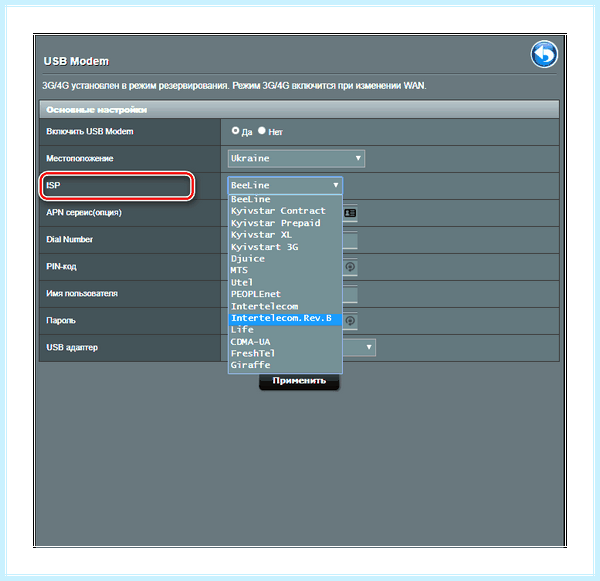Screen dimensions: 600x581
Task: Choose BeeLine from the ISP list
Action: click(285, 199)
